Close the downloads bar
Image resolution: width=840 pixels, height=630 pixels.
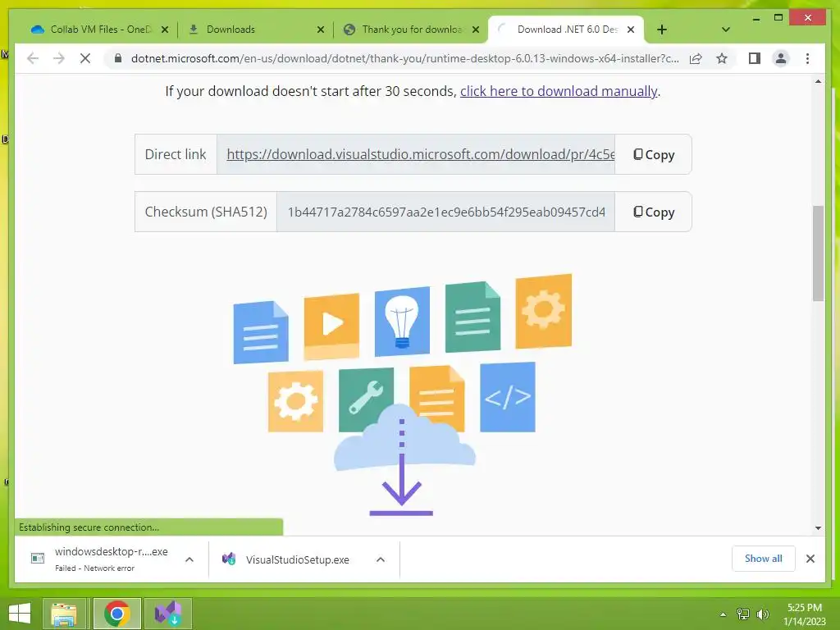[x=810, y=559]
